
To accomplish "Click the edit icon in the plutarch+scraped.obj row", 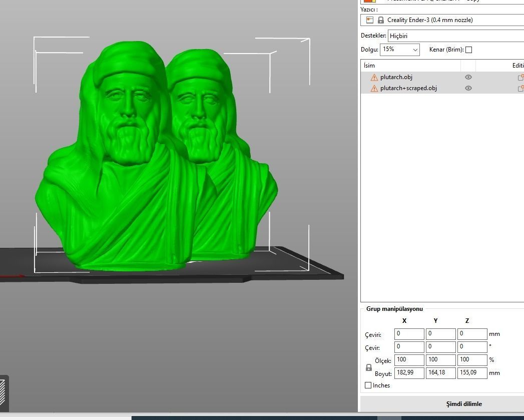I will (x=520, y=88).
